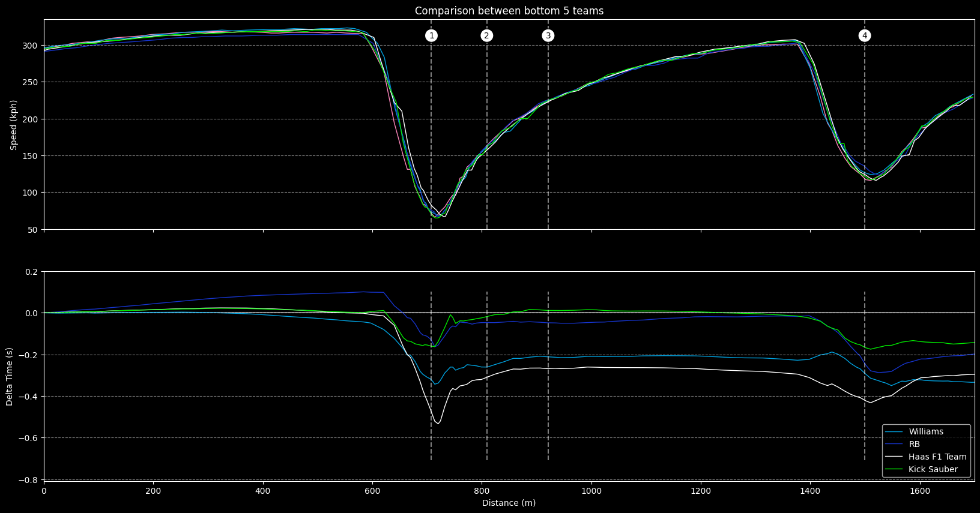980x513 pixels.
Task: Click the 1200 tick on the distance axis
Action: pyautogui.click(x=701, y=491)
